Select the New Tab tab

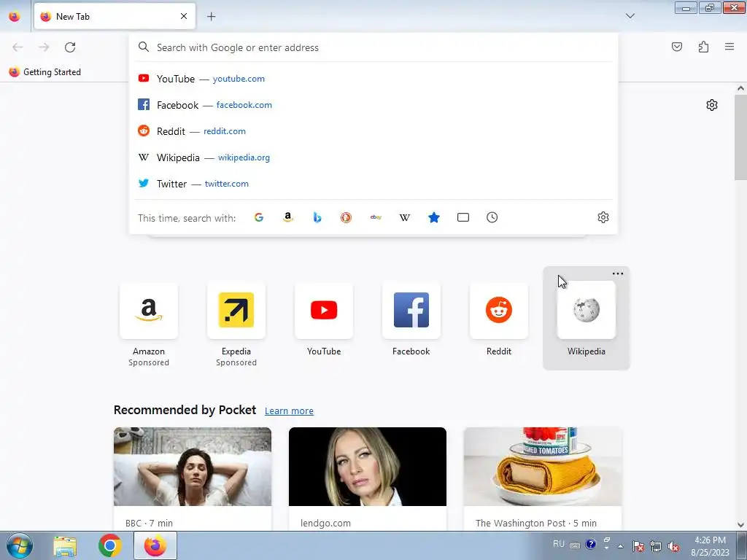pos(115,16)
